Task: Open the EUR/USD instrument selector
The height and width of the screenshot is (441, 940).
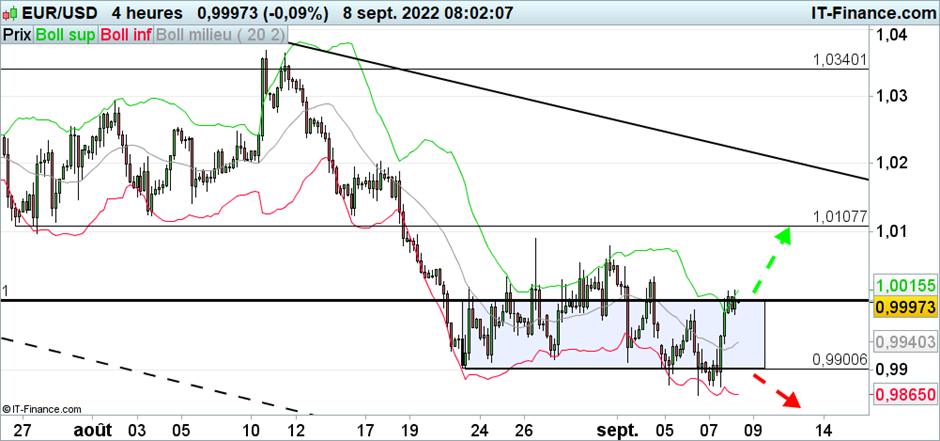Action: [47, 13]
